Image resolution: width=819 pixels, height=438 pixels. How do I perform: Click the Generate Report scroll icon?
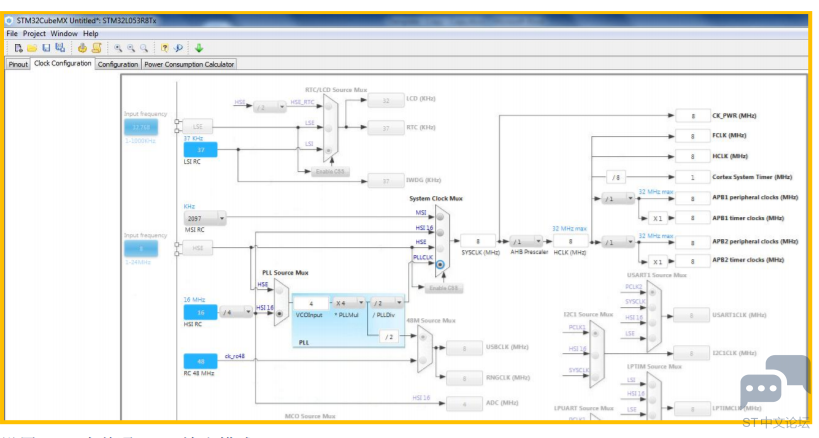[x=97, y=48]
